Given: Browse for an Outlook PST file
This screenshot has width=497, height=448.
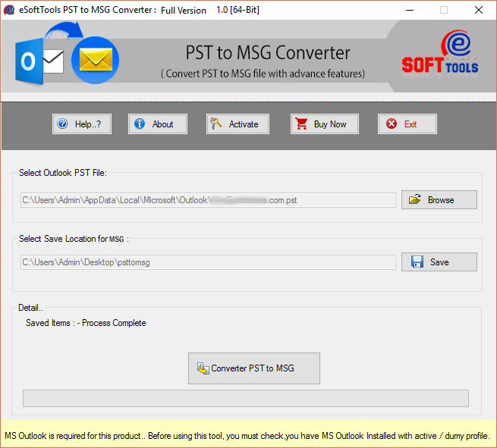Looking at the screenshot, I should 439,200.
